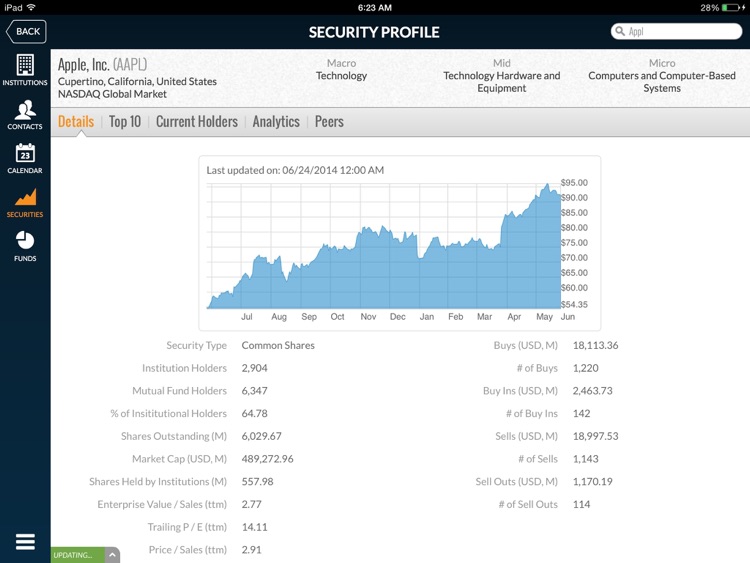Expand the Updating status arrow

111,555
